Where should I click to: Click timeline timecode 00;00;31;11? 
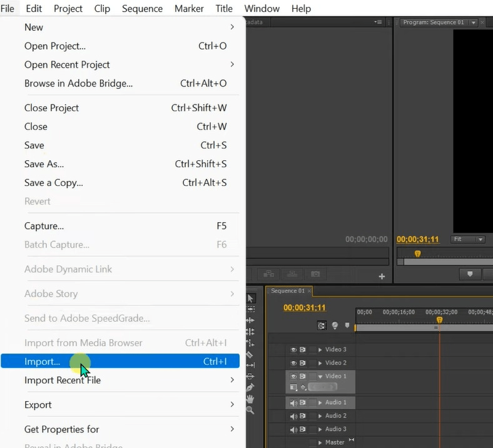[x=304, y=307]
